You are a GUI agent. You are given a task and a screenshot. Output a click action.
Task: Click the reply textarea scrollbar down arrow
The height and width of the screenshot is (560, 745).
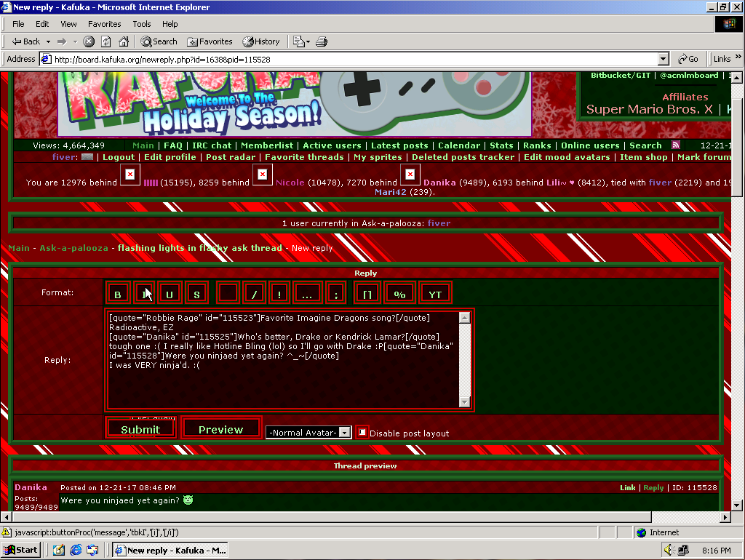point(465,402)
